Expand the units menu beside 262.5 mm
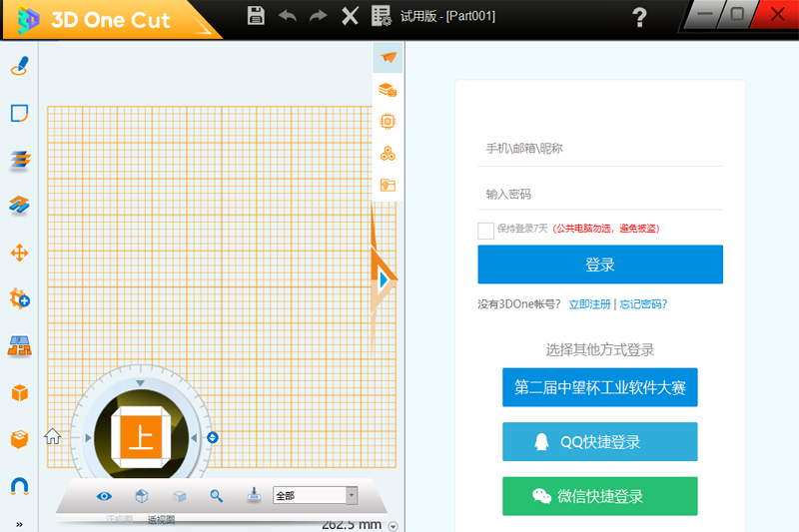 coord(393,526)
